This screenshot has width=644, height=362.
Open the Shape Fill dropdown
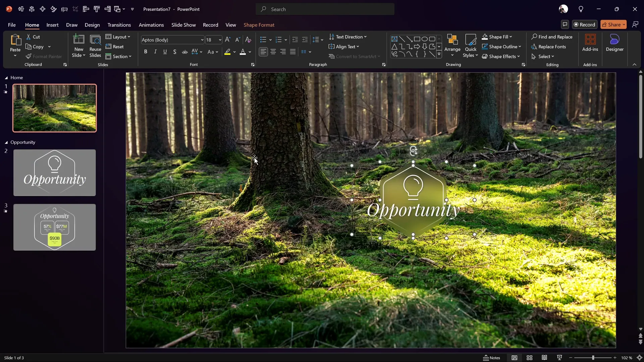tap(497, 37)
